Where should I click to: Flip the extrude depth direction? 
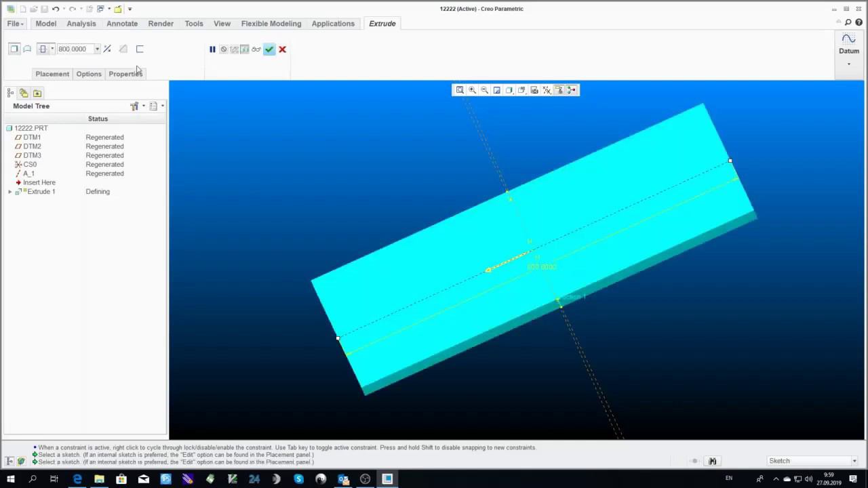tap(107, 49)
